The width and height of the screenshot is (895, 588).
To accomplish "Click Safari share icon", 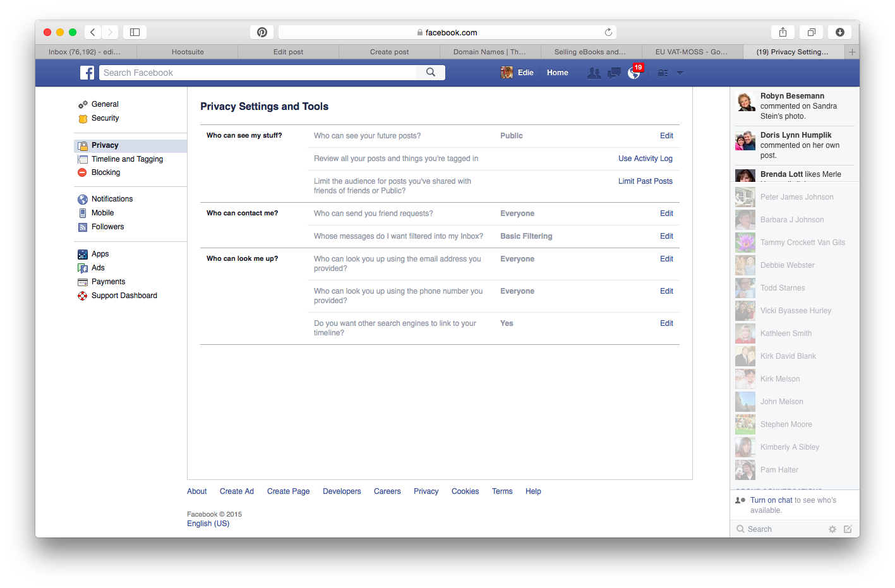I will [783, 32].
